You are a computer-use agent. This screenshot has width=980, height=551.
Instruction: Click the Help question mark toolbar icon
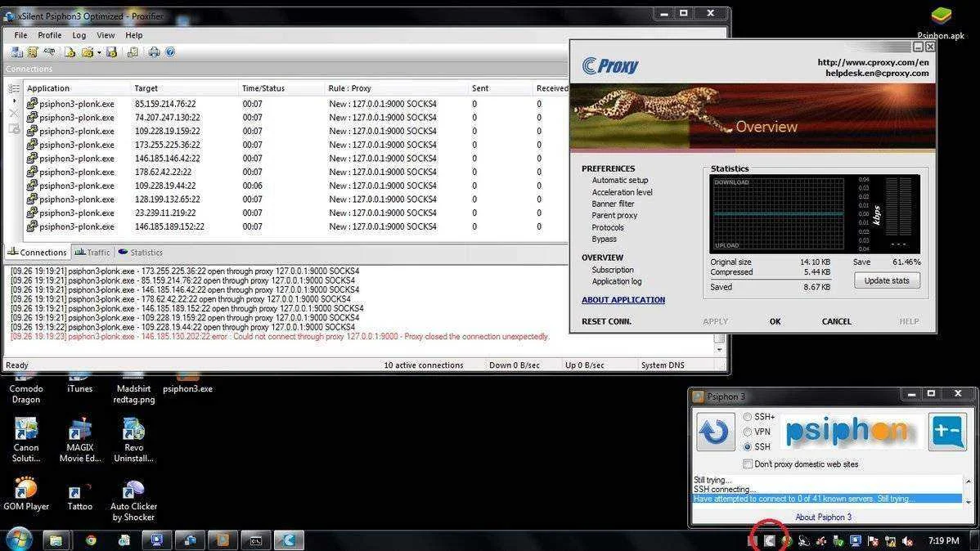(169, 52)
